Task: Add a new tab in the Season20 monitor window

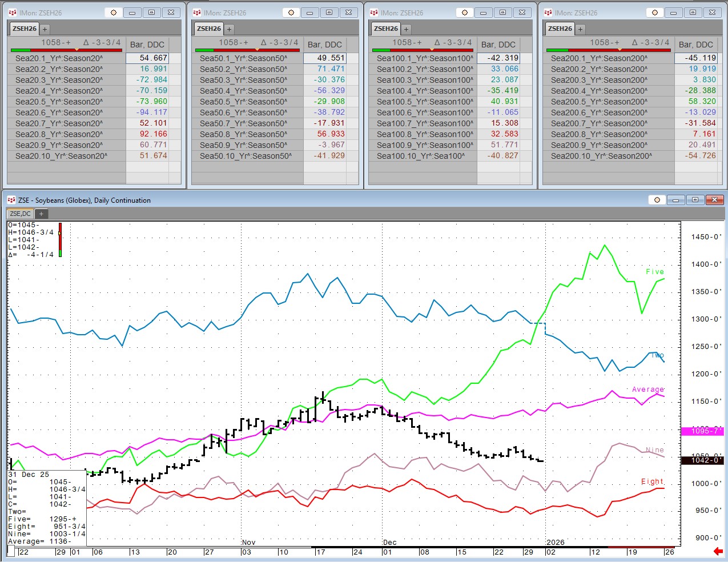Action: [x=45, y=29]
